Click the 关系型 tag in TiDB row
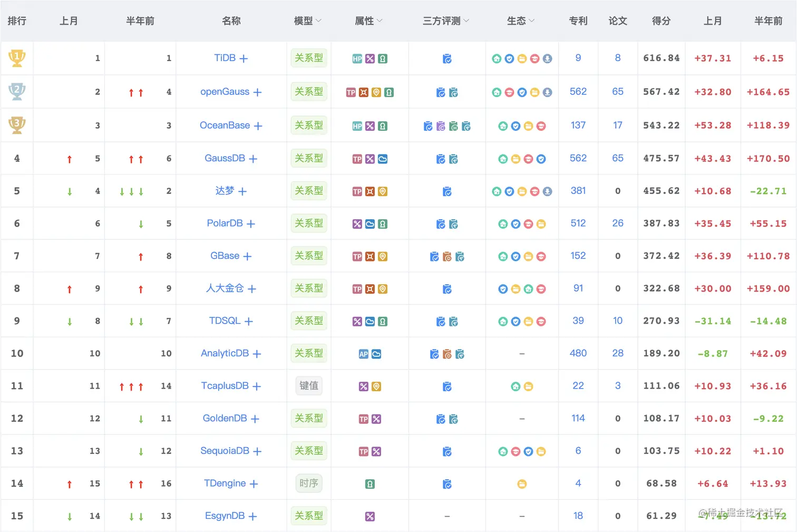 pyautogui.click(x=309, y=58)
